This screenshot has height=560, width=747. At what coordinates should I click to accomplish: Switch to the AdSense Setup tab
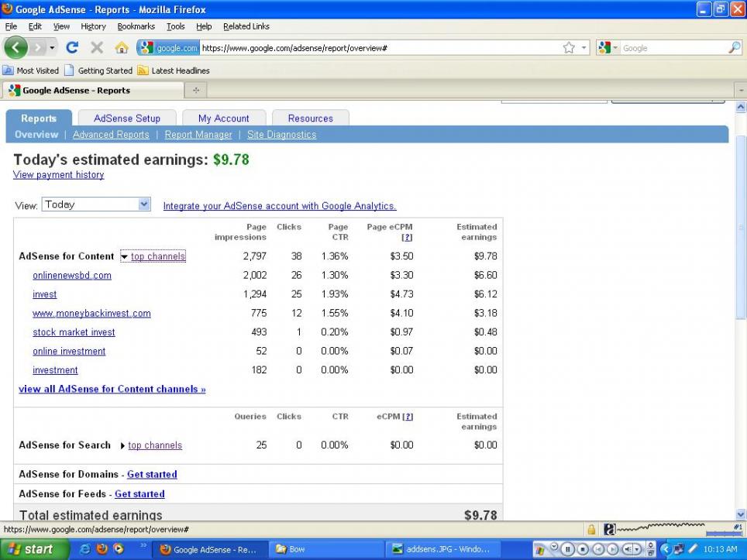tap(127, 119)
